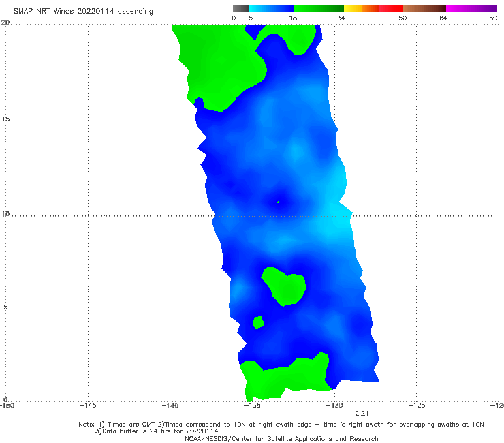The width and height of the screenshot is (504, 443).
Task: Click the color bar label '64'
Action: click(x=443, y=18)
